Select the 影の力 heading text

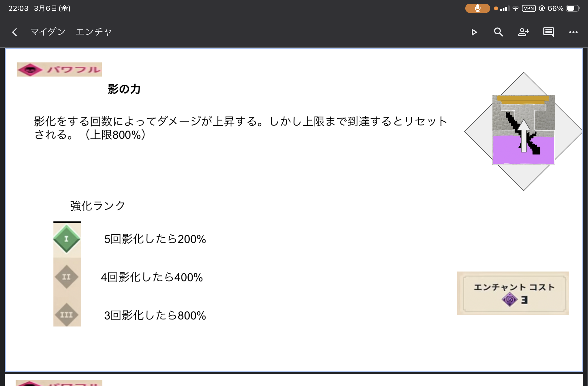124,89
